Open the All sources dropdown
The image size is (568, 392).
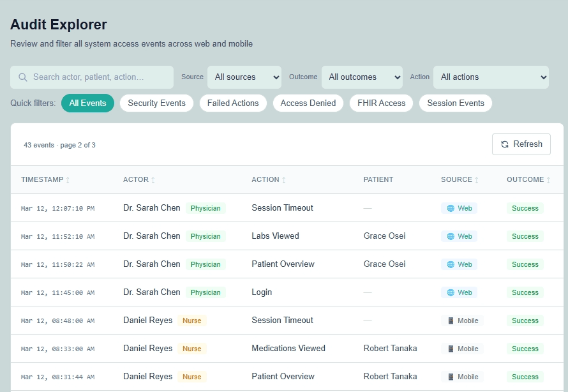(x=244, y=77)
